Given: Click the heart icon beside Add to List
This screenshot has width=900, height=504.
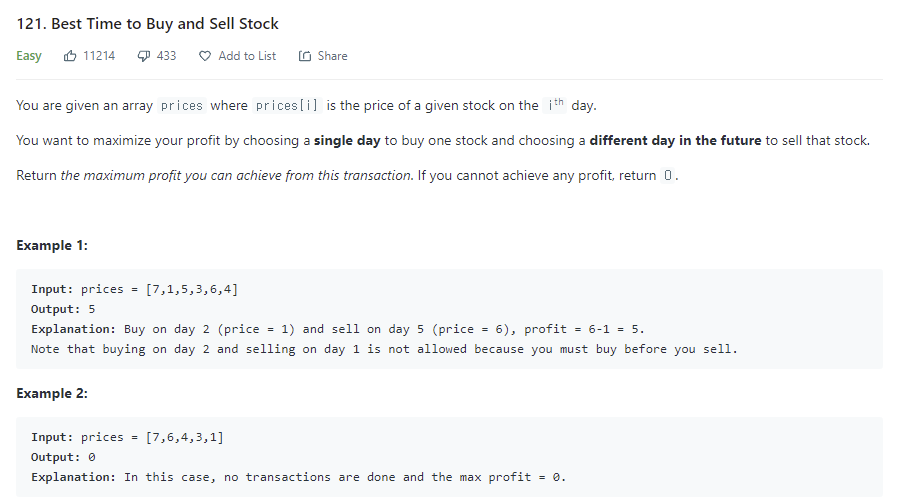Looking at the screenshot, I should [205, 56].
